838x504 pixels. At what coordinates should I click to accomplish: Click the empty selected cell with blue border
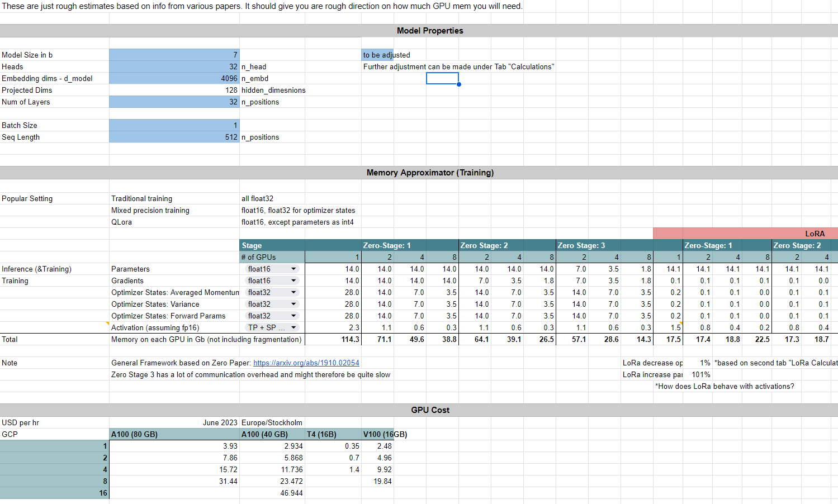[442, 78]
